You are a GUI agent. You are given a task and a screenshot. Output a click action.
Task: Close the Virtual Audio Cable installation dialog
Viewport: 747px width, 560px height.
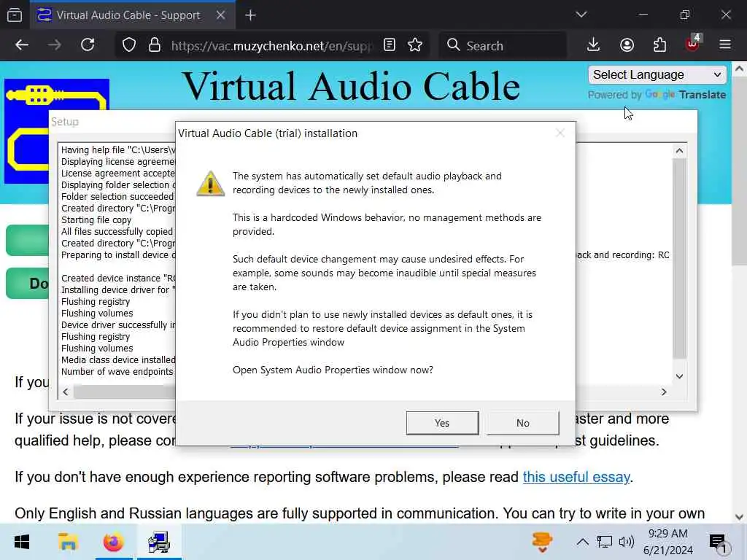pyautogui.click(x=560, y=133)
